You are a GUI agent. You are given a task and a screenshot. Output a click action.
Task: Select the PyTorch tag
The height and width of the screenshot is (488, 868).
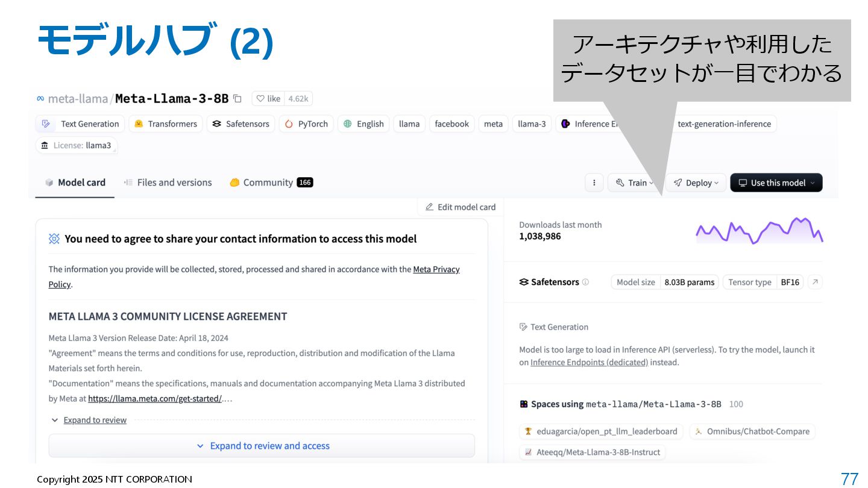coord(306,124)
